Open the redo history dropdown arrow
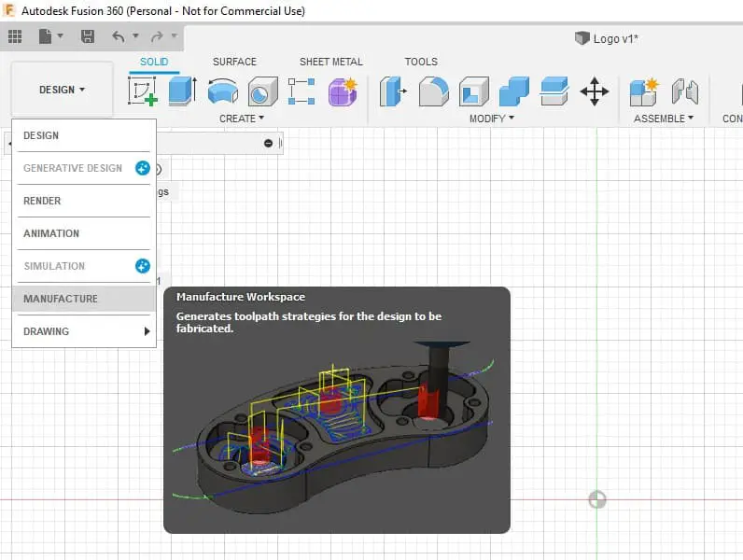Screen dimensions: 743x560 pyautogui.click(x=174, y=35)
